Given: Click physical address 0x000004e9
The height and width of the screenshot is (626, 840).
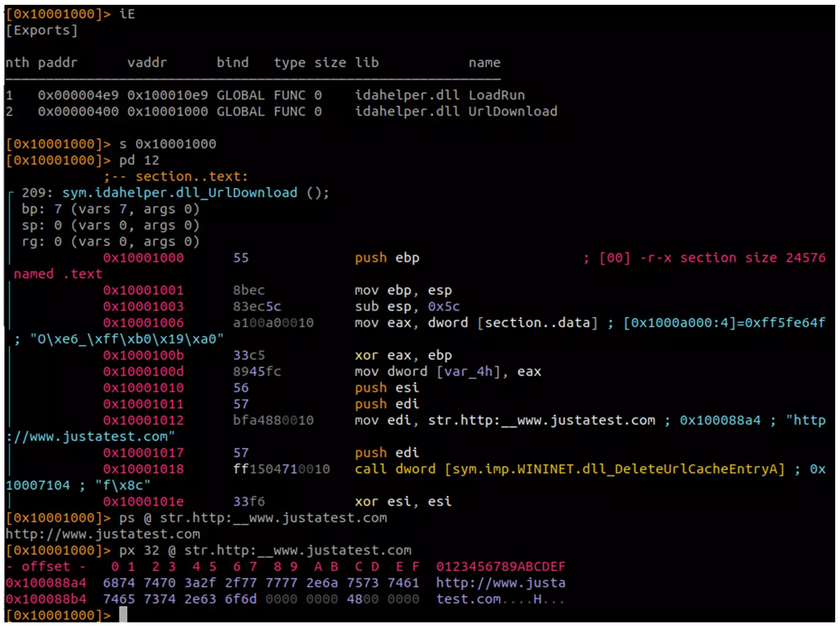Looking at the screenshot, I should pos(78,95).
